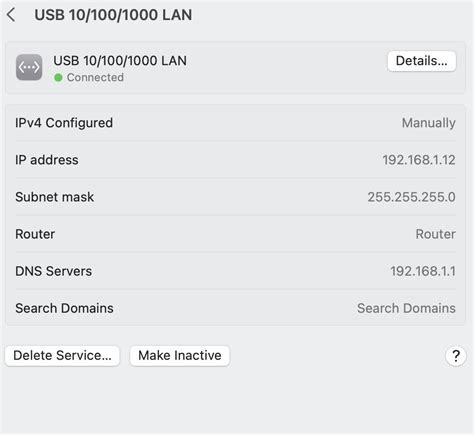
Task: Select the subnet mask value 255.255.255.0
Action: click(x=411, y=197)
